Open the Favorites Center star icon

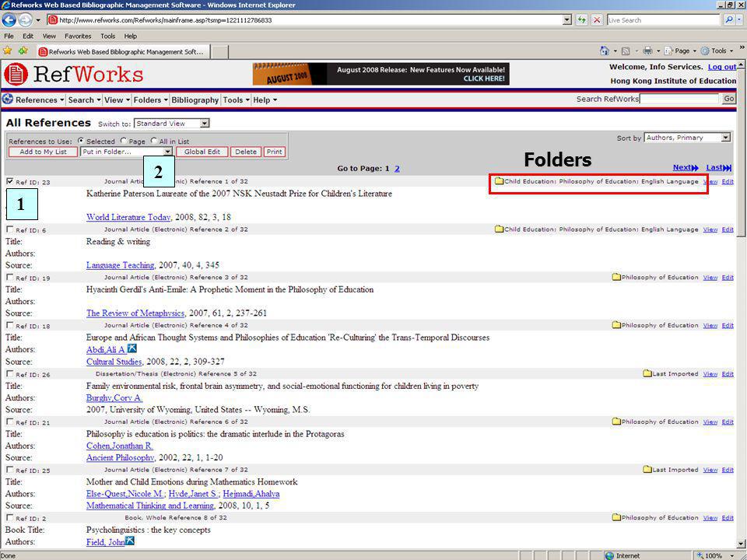coord(8,51)
